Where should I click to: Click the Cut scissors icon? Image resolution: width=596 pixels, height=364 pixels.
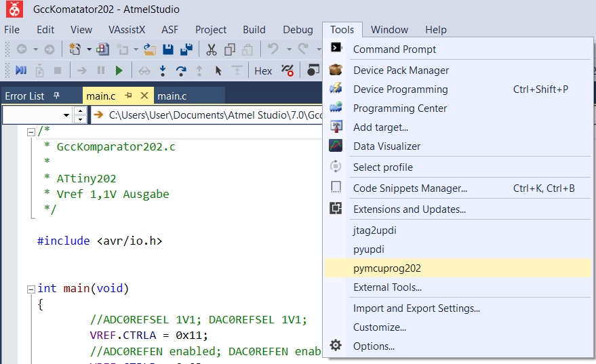211,49
